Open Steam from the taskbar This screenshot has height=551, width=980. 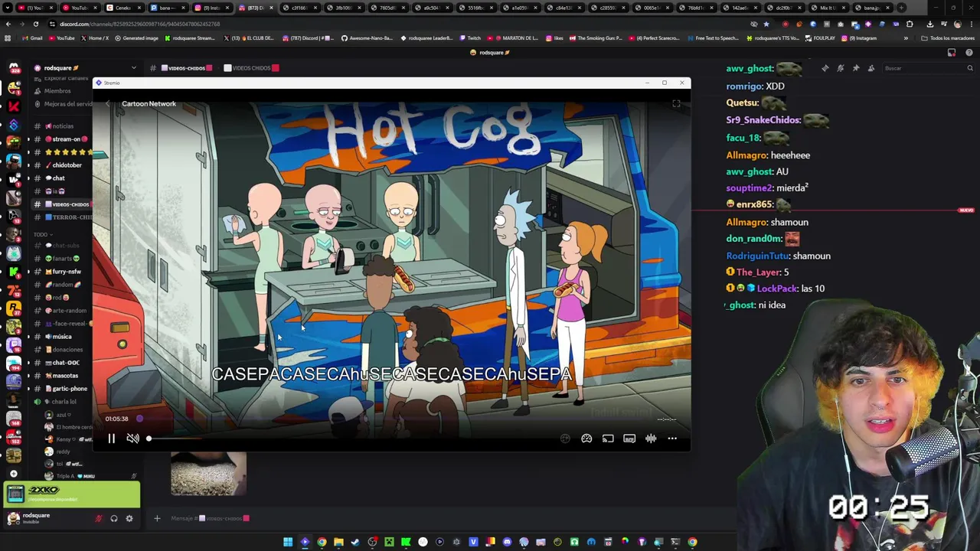[x=355, y=542]
